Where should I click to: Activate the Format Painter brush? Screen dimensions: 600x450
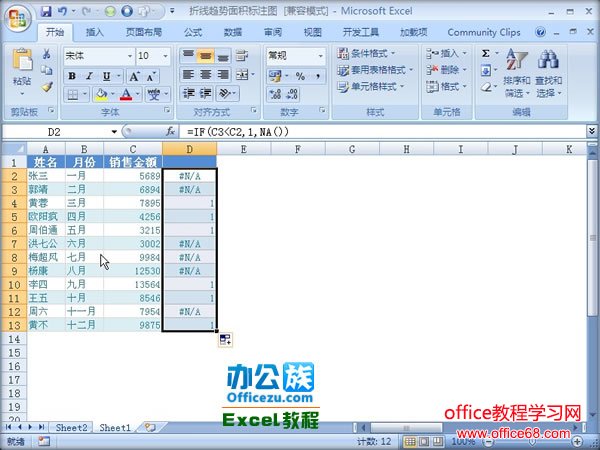click(46, 87)
